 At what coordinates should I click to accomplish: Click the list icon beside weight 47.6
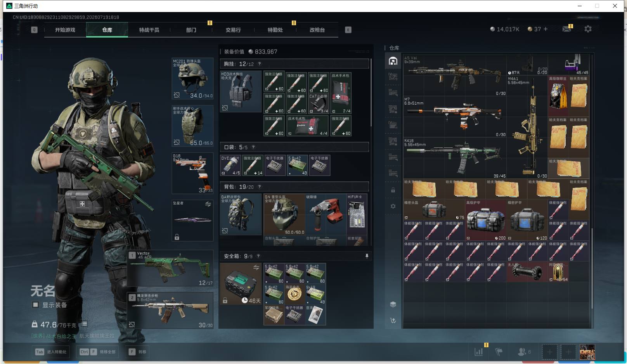click(84, 324)
